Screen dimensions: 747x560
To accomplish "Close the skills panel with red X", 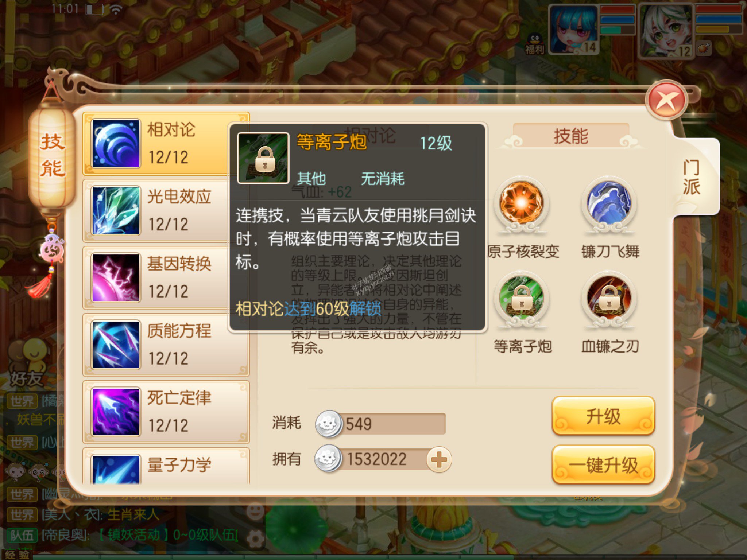I will coord(667,101).
